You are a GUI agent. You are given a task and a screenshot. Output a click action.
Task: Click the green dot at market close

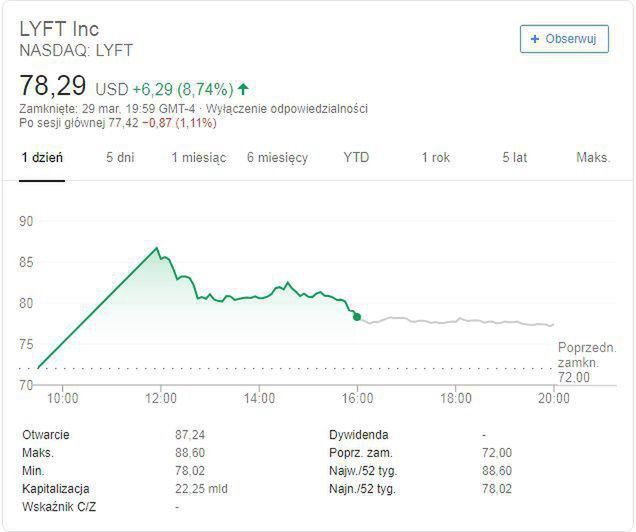pos(357,316)
